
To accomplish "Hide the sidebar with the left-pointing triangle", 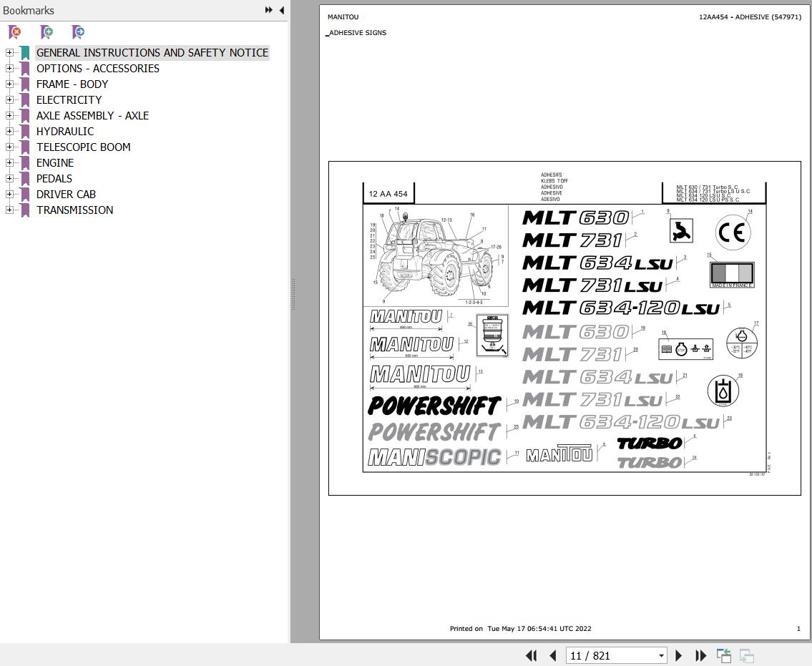I will pyautogui.click(x=281, y=10).
